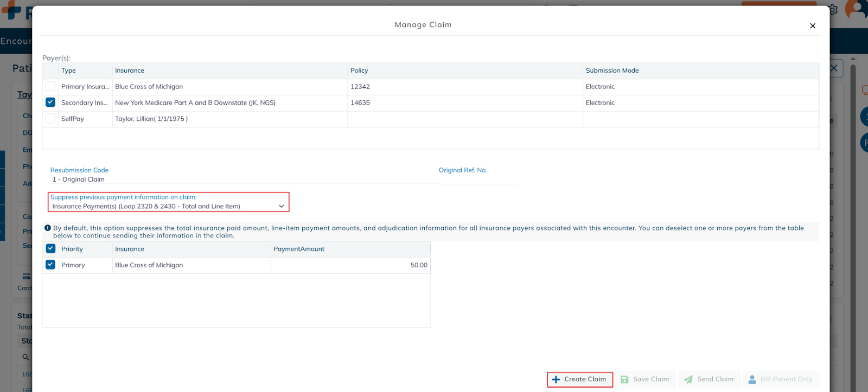Close the Manage Claim dialog
The image size is (868, 392).
point(812,26)
